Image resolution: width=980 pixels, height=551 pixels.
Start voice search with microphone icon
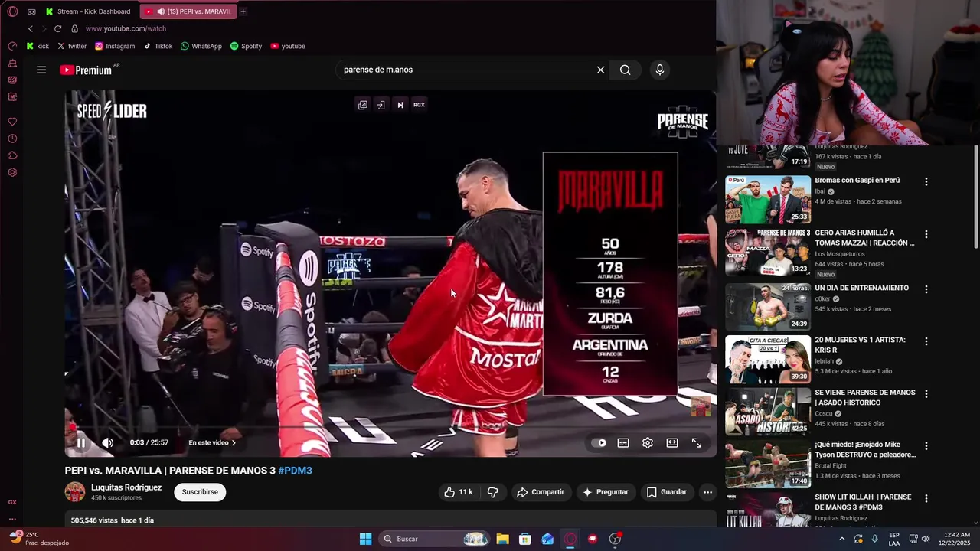[x=660, y=70]
